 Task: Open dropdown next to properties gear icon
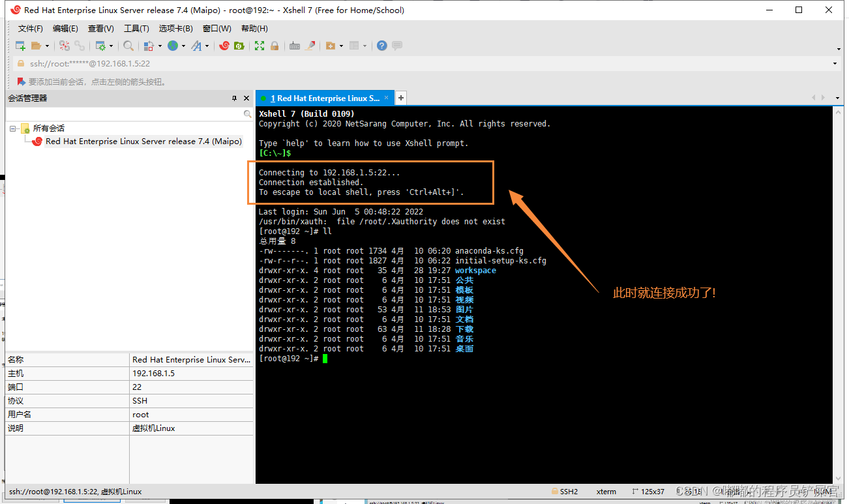click(111, 46)
